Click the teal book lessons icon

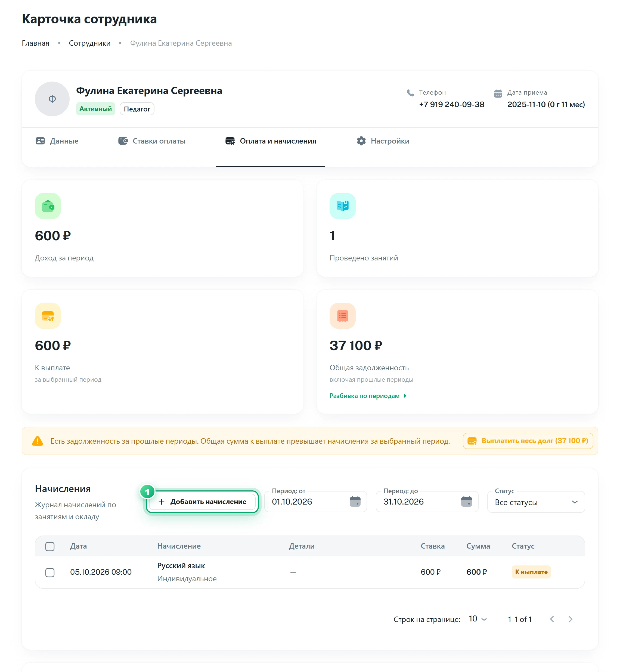[x=342, y=206]
